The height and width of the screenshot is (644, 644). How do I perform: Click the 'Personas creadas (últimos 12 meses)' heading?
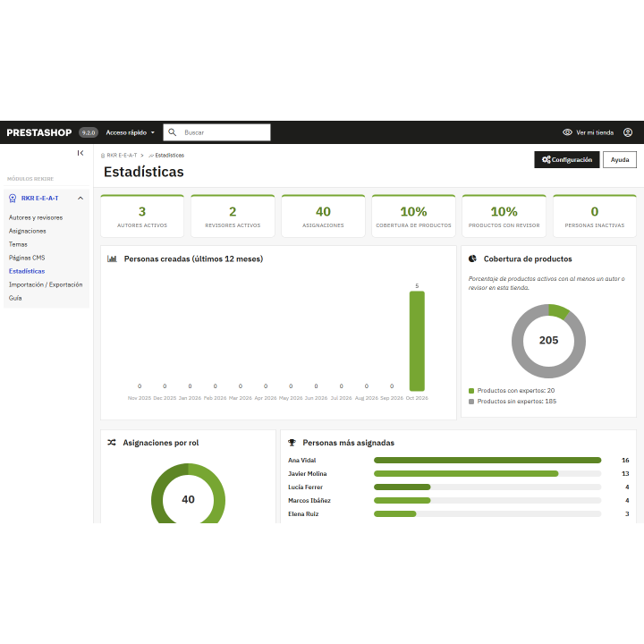click(x=193, y=258)
